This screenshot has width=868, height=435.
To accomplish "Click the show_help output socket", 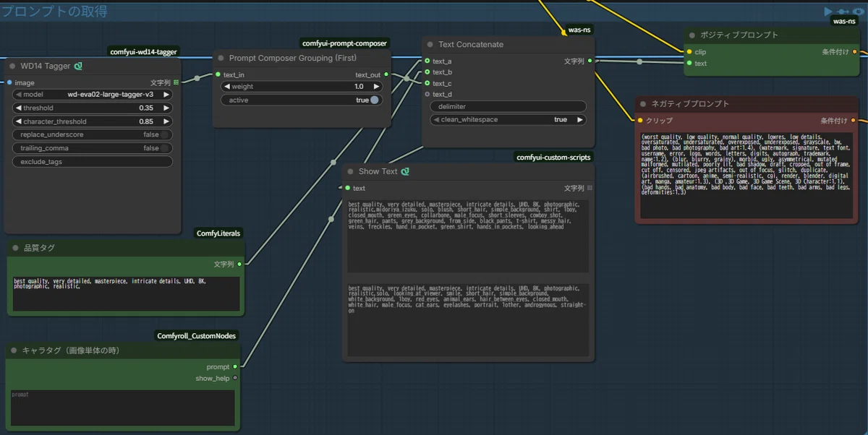I will [x=235, y=378].
